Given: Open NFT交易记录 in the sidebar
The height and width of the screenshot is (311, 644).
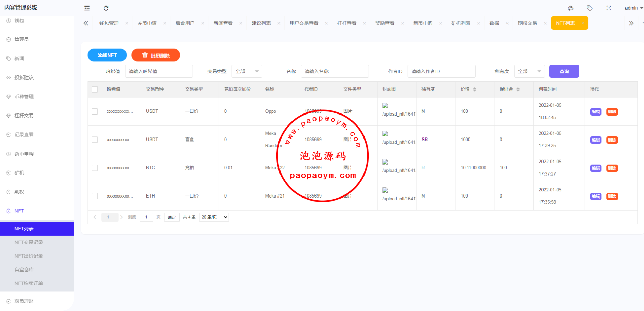Looking at the screenshot, I should (x=29, y=242).
